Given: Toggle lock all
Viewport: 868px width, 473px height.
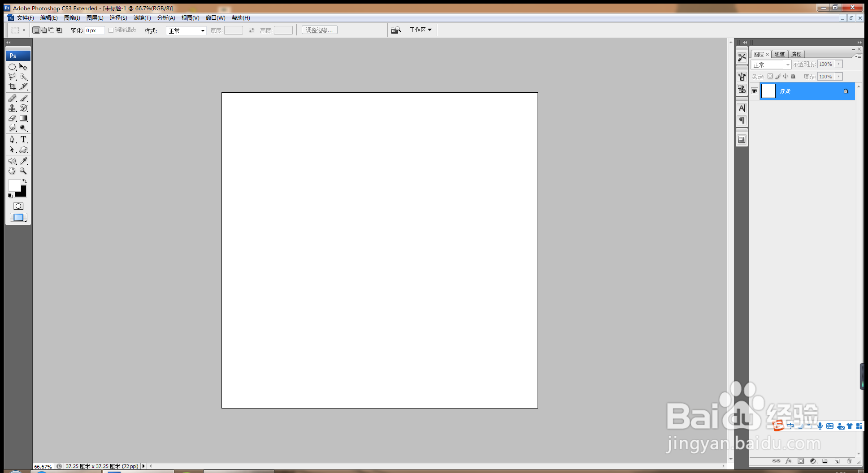Looking at the screenshot, I should click(x=793, y=77).
